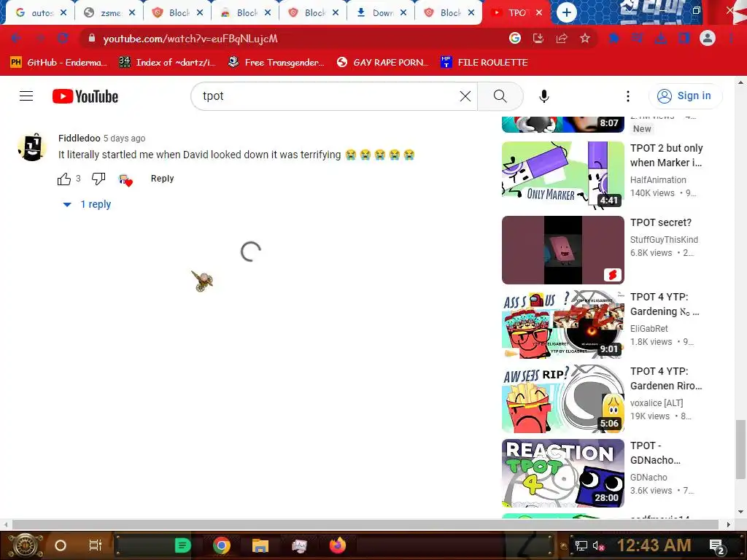The height and width of the screenshot is (560, 747).
Task: Close the 'autos' tab
Action: pos(64,13)
